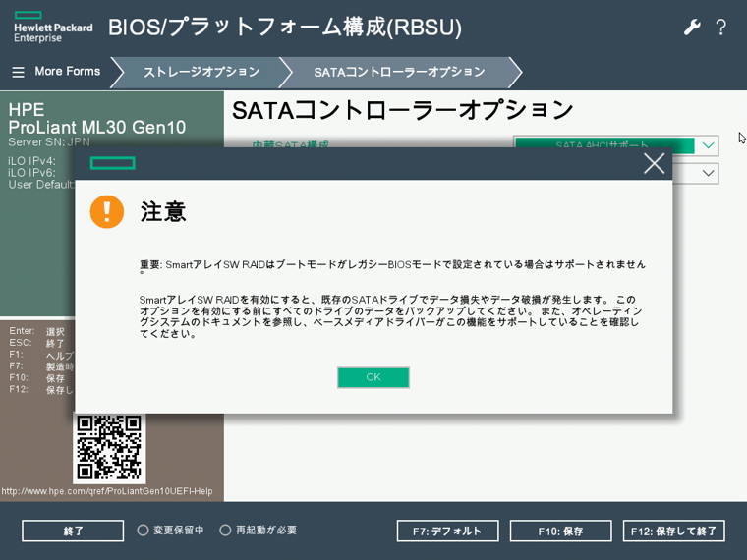
Task: Click BIOS/プラットフォーム構成(RBSU) header title
Action: (285, 28)
